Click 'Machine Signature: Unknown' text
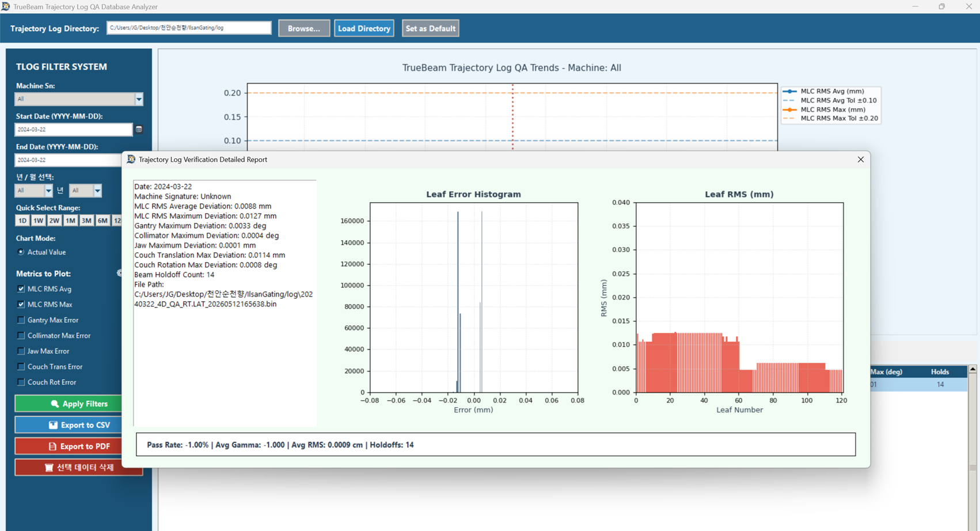 pos(183,196)
